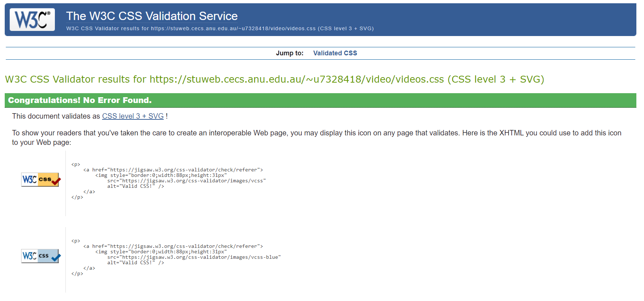The height and width of the screenshot is (301, 644).
Task: Click the vcss-blue image src line in second code block
Action: (x=194, y=257)
